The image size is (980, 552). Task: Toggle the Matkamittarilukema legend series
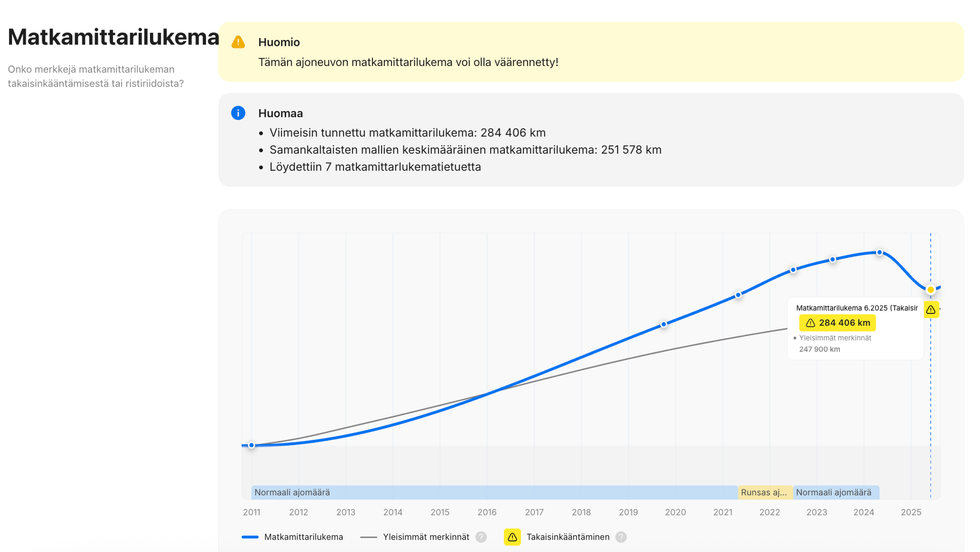tap(303, 537)
